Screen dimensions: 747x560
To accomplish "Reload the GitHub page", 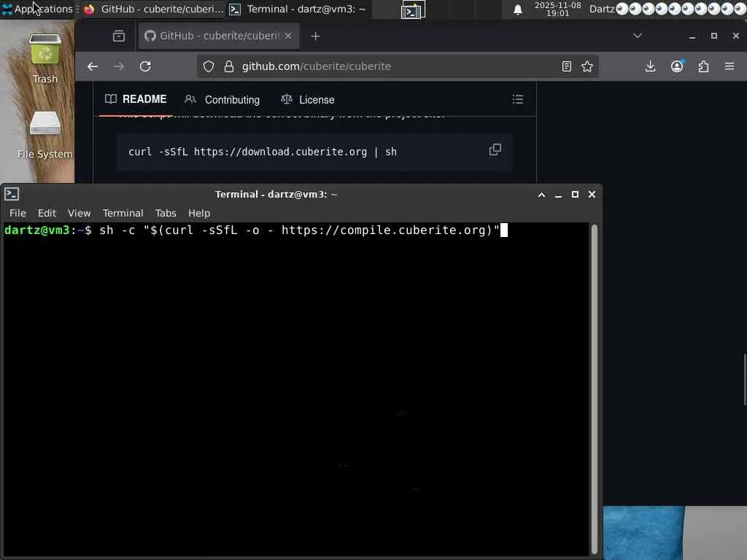I will [x=145, y=66].
